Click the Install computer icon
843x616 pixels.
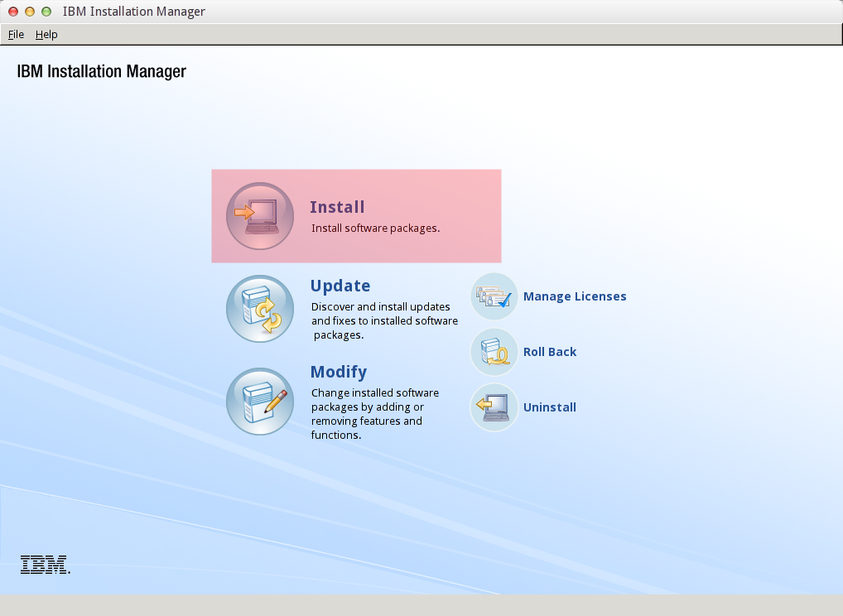point(260,216)
